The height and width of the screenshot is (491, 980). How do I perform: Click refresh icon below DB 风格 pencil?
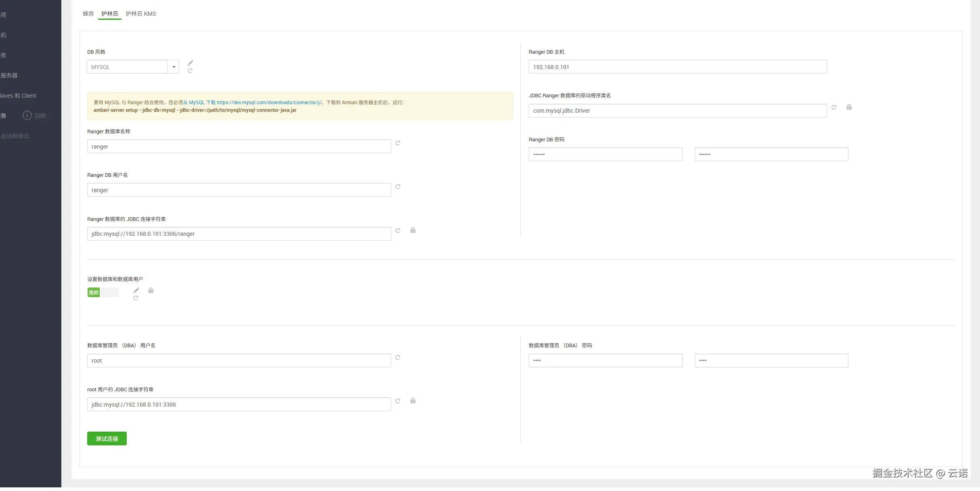[x=190, y=71]
